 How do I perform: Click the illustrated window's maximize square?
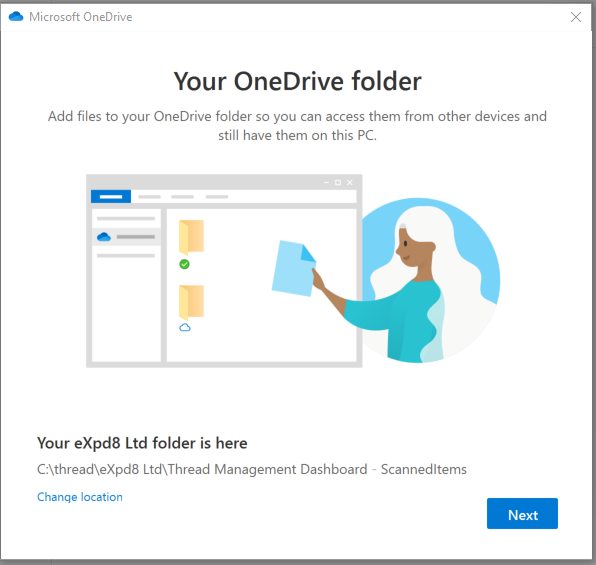click(x=338, y=183)
